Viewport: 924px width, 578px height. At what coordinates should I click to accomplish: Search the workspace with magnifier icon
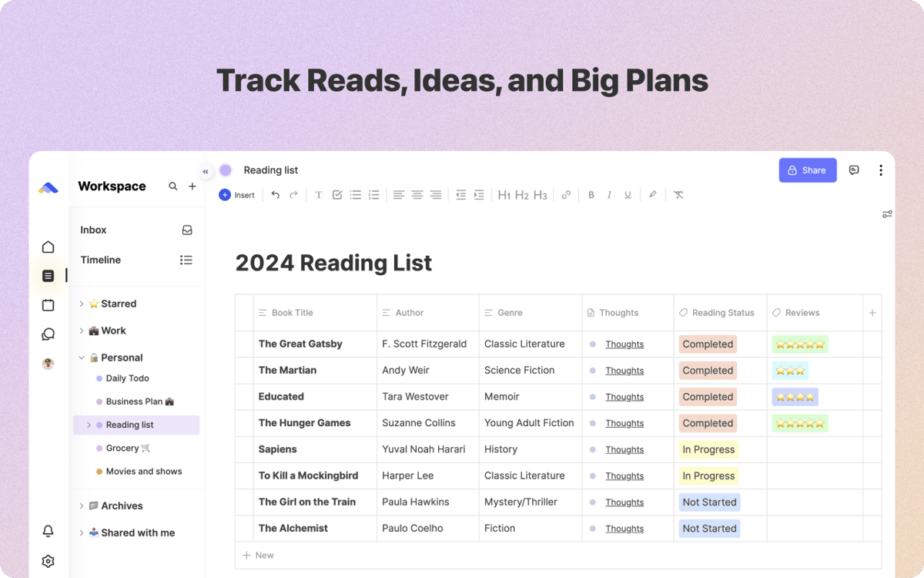tap(173, 187)
